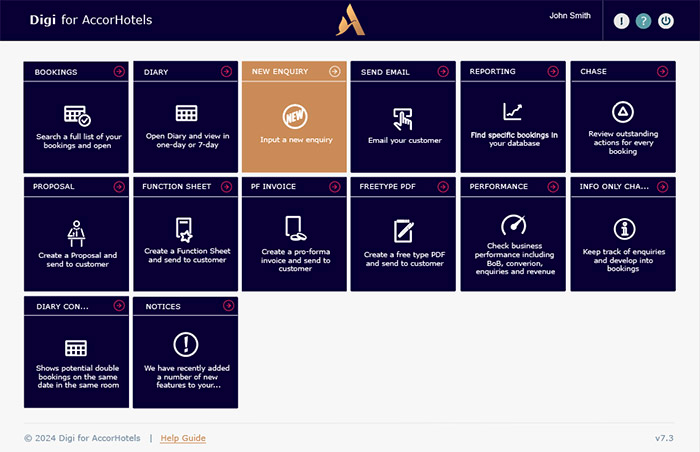The image size is (700, 452).
Task: Click 'Open Diary and view in one-day' text
Action: [x=188, y=140]
